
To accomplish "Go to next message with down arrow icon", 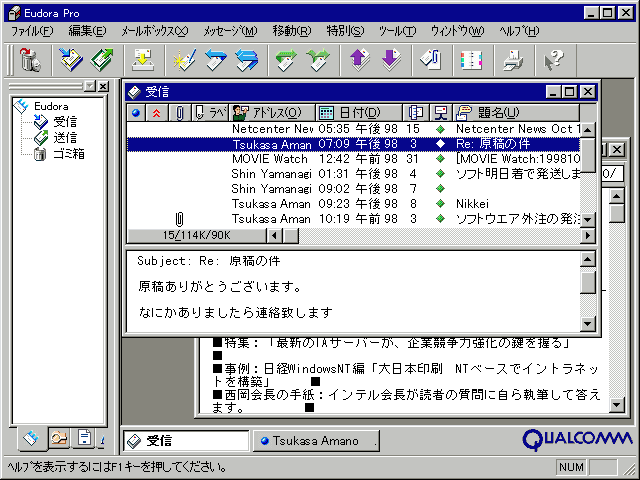I will coord(391,60).
